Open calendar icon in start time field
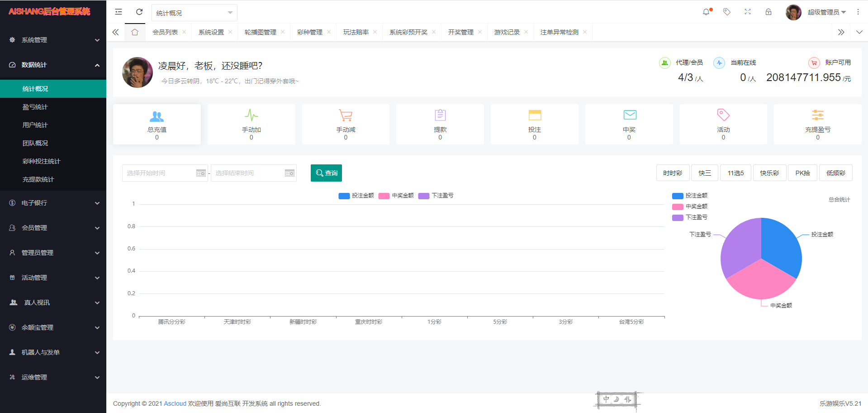The width and height of the screenshot is (868, 413). [201, 173]
